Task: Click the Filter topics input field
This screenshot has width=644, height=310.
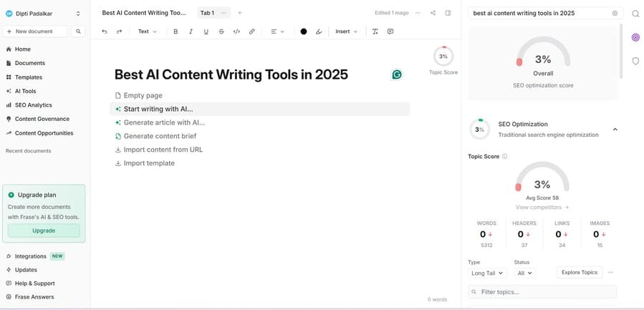Action: coord(542,292)
